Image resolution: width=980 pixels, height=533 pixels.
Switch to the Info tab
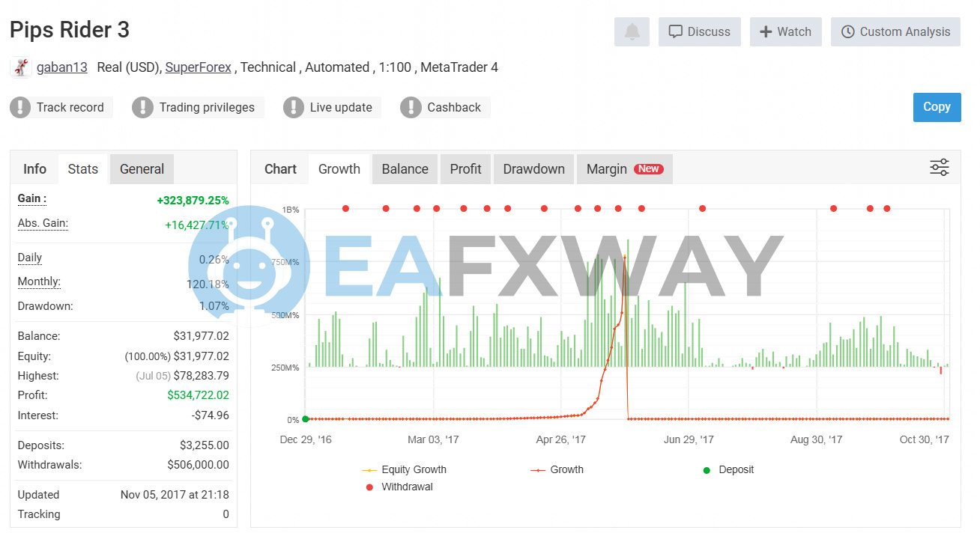(x=34, y=169)
